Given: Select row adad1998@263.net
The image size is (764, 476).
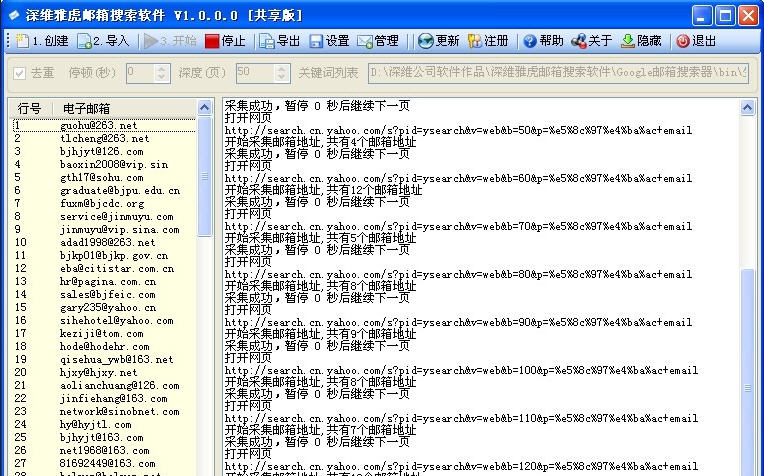Looking at the screenshot, I should [103, 243].
